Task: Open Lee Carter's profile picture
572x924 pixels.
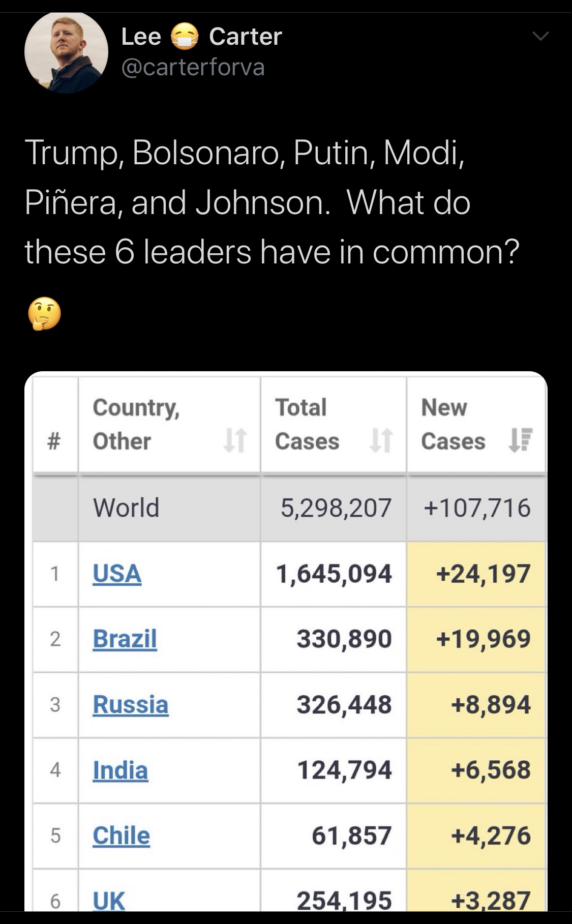Action: tap(66, 52)
